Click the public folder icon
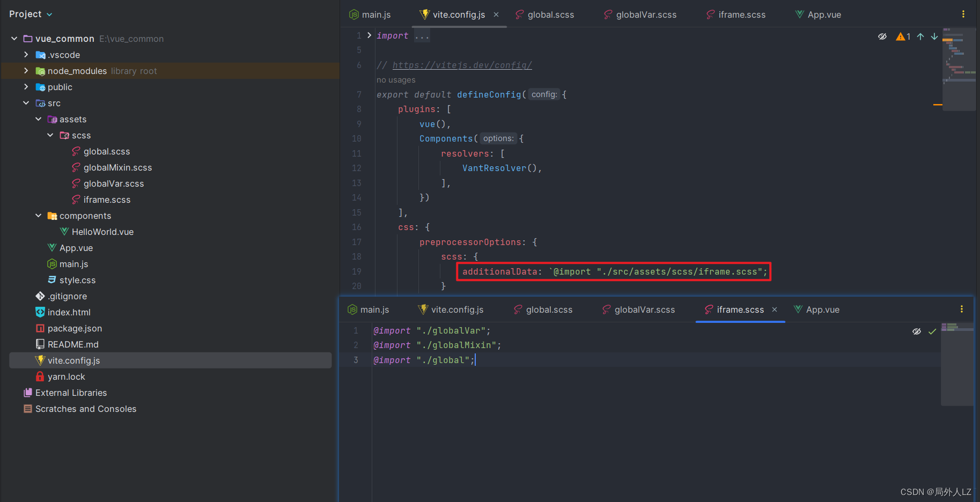This screenshot has height=502, width=980. click(40, 87)
